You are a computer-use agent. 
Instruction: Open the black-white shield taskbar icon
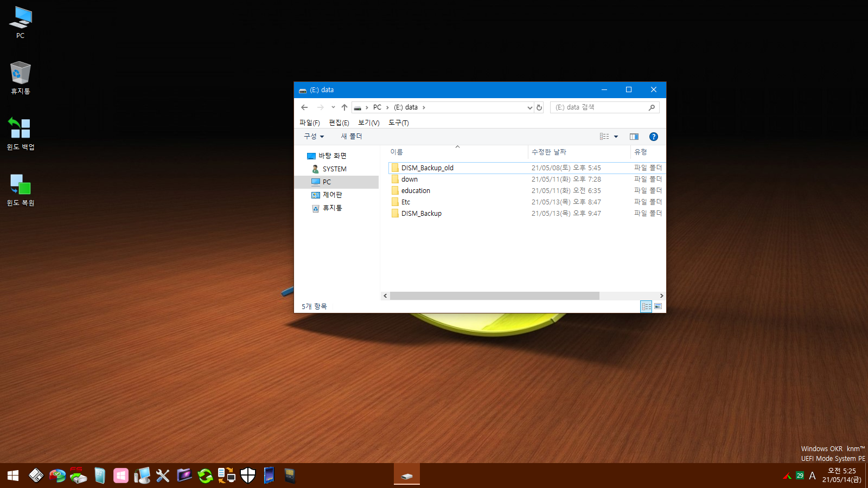[248, 476]
